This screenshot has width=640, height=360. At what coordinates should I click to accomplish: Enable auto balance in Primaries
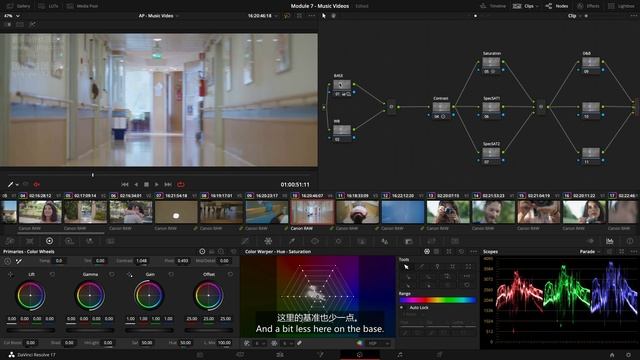[8, 261]
